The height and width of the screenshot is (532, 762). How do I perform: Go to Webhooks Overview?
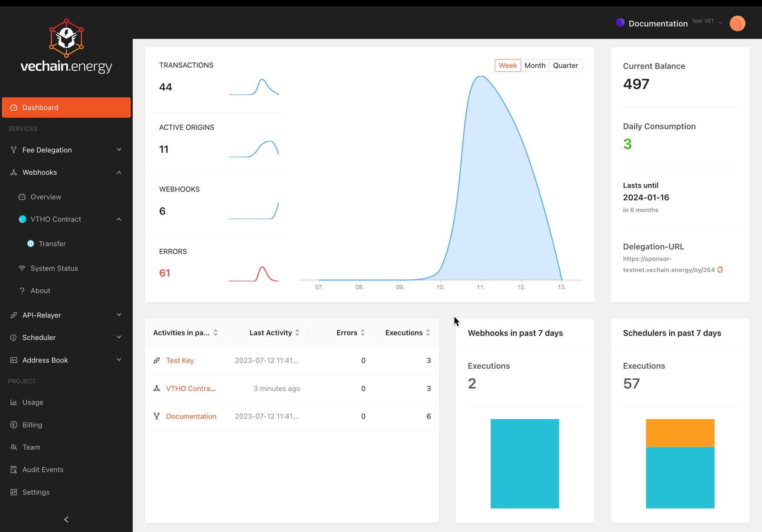46,197
